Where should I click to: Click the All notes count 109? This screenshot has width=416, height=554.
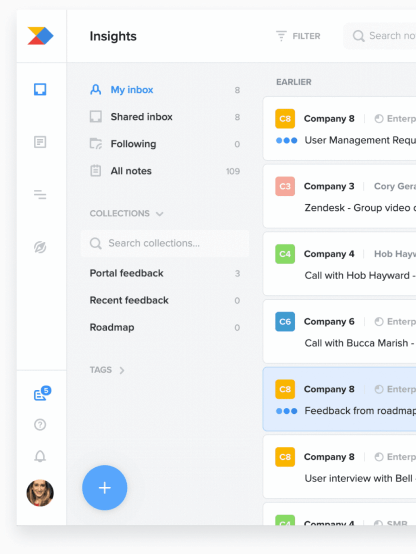coord(233,171)
